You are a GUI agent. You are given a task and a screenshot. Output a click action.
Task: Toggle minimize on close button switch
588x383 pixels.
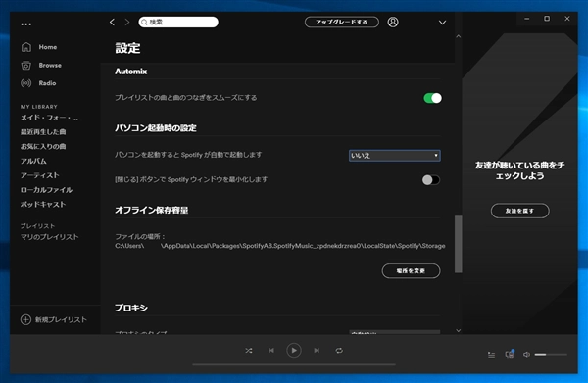point(431,180)
